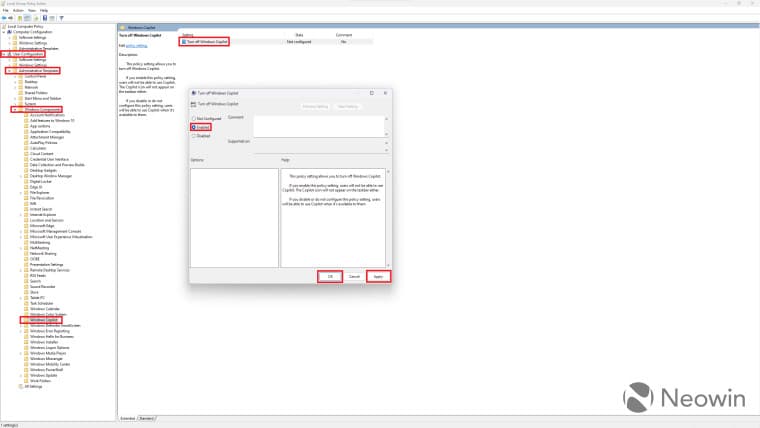Screen dimensions: 760x428
Task: Select the Disabled radio button
Action: coord(193,135)
